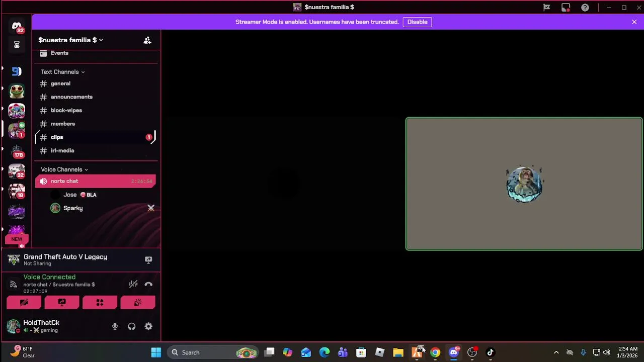Screen dimensions: 644x362
Task: Collapse the Text Channels category
Action: tap(62, 72)
